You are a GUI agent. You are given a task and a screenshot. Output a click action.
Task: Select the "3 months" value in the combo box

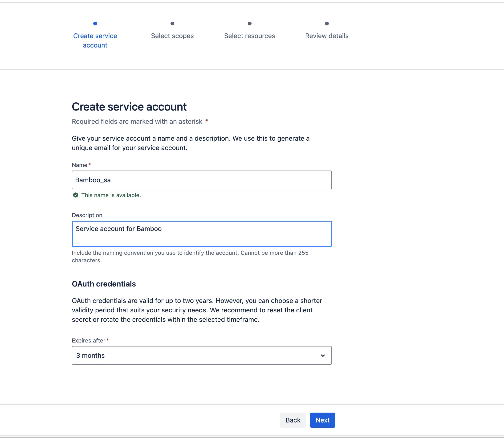click(x=202, y=355)
